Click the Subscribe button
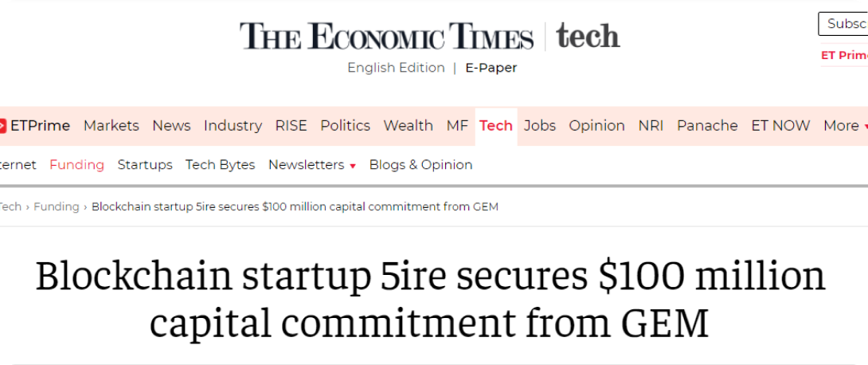The height and width of the screenshot is (365, 868). point(844,24)
